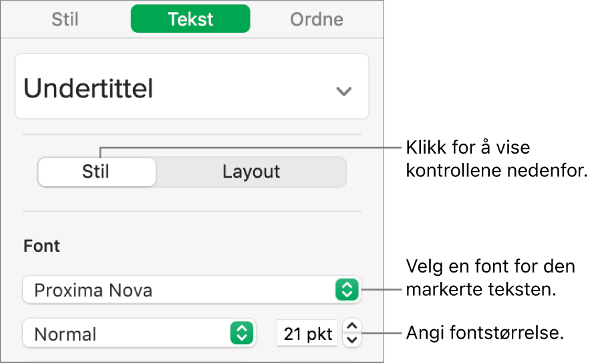Image resolution: width=592 pixels, height=364 pixels.
Task: Switch to the top Stil tab
Action: tap(65, 19)
